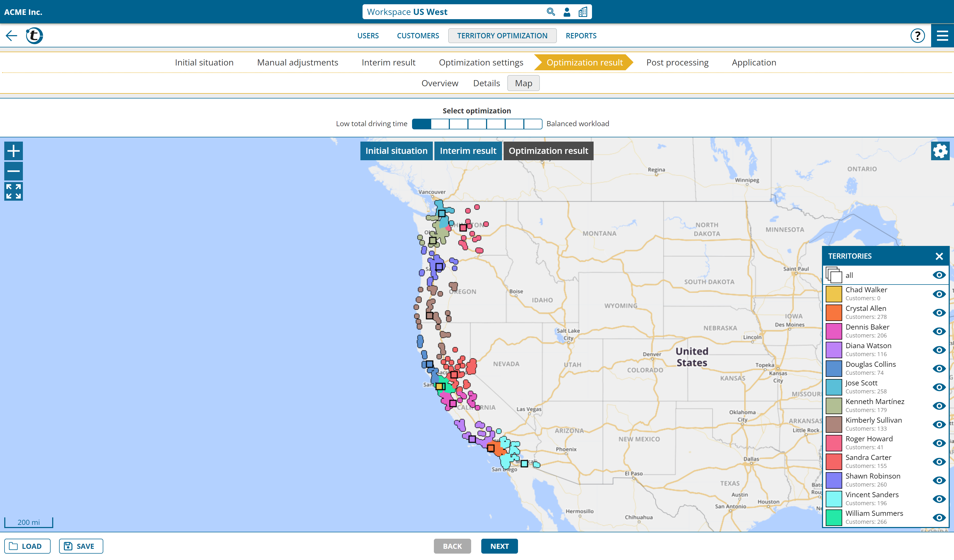Toggle Sandra Carter territory visibility
This screenshot has width=954, height=560.
[x=939, y=462]
